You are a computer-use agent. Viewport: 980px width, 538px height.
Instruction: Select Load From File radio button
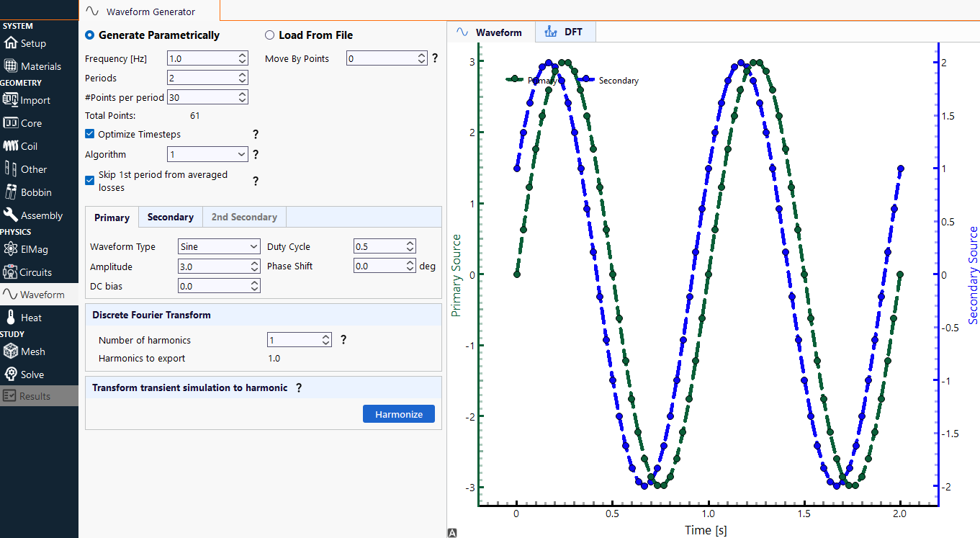270,35
